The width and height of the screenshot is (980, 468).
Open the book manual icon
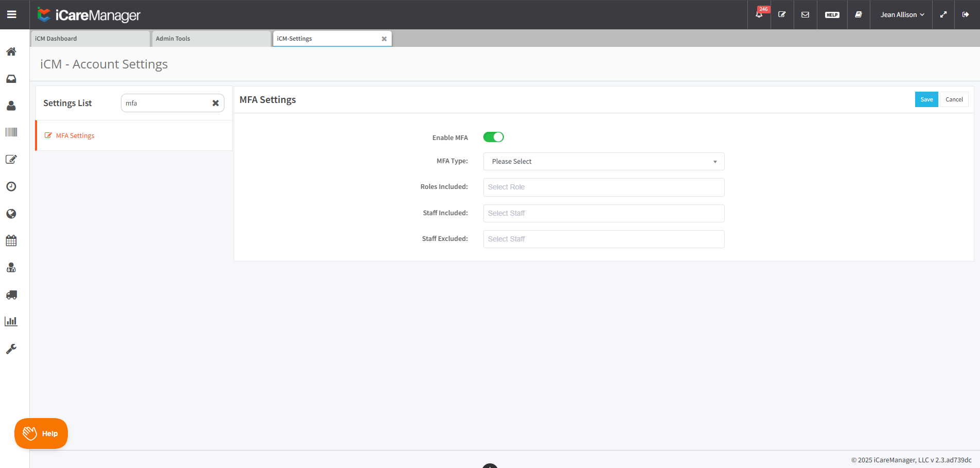(859, 14)
